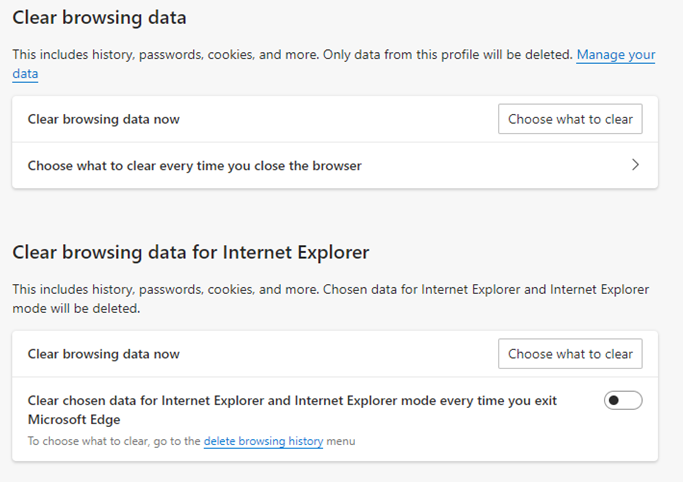Click the Clear browsing data for Internet Explorer heading
This screenshot has height=482, width=683.
[191, 253]
